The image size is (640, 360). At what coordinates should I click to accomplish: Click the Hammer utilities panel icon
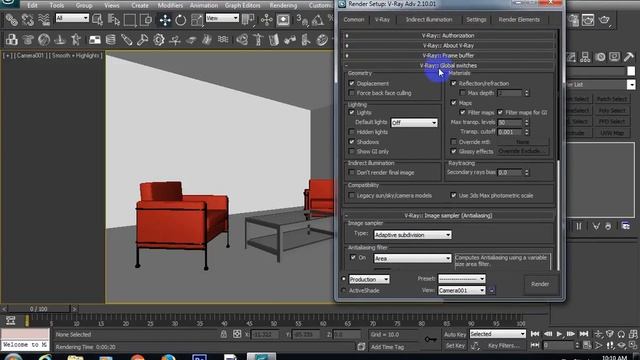[629, 57]
